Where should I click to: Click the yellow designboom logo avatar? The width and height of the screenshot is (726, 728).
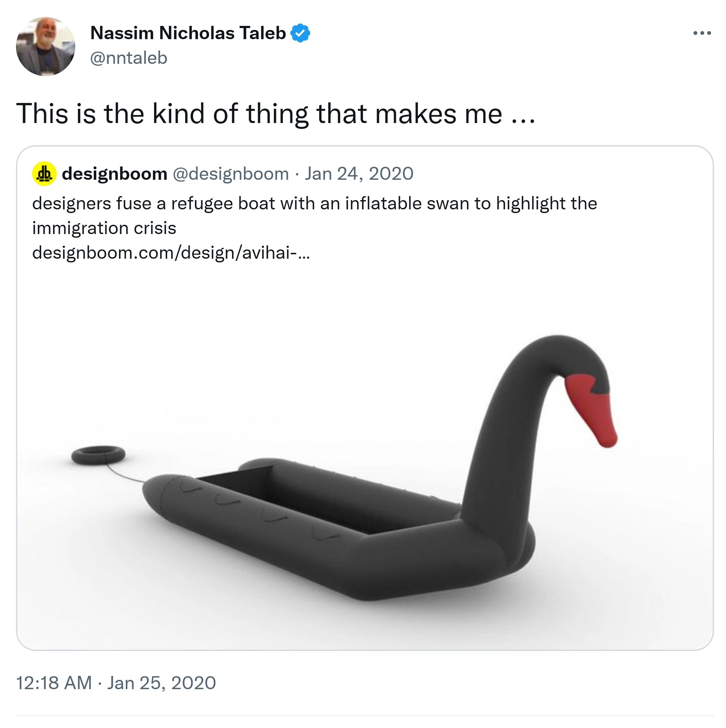point(44,174)
